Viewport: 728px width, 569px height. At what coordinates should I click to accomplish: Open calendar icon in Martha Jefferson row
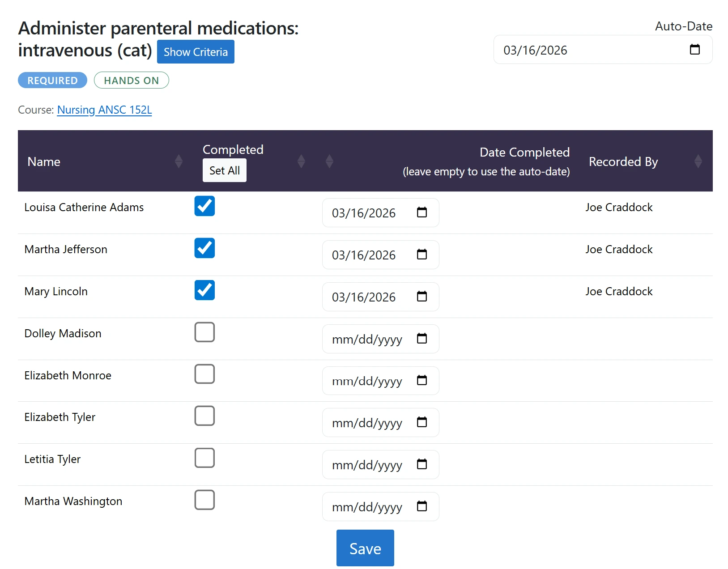click(x=421, y=254)
